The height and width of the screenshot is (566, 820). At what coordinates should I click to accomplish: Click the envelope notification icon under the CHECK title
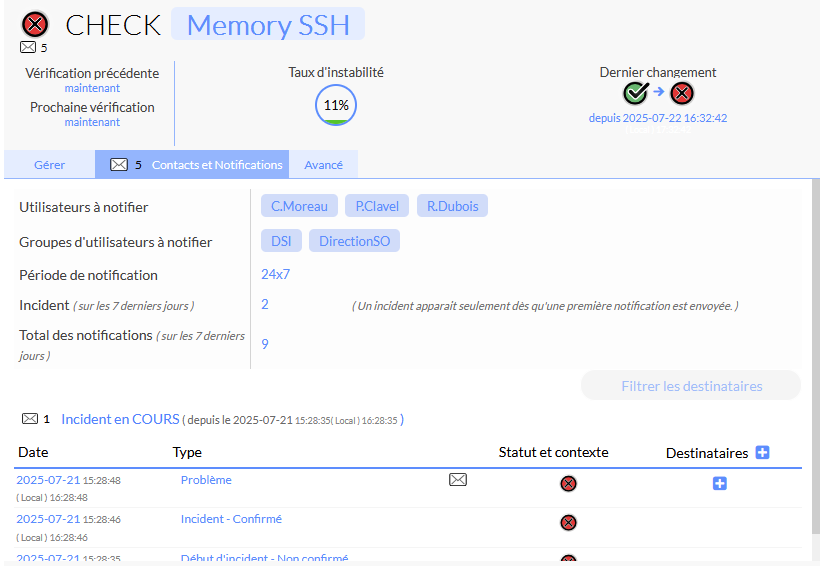coord(28,47)
